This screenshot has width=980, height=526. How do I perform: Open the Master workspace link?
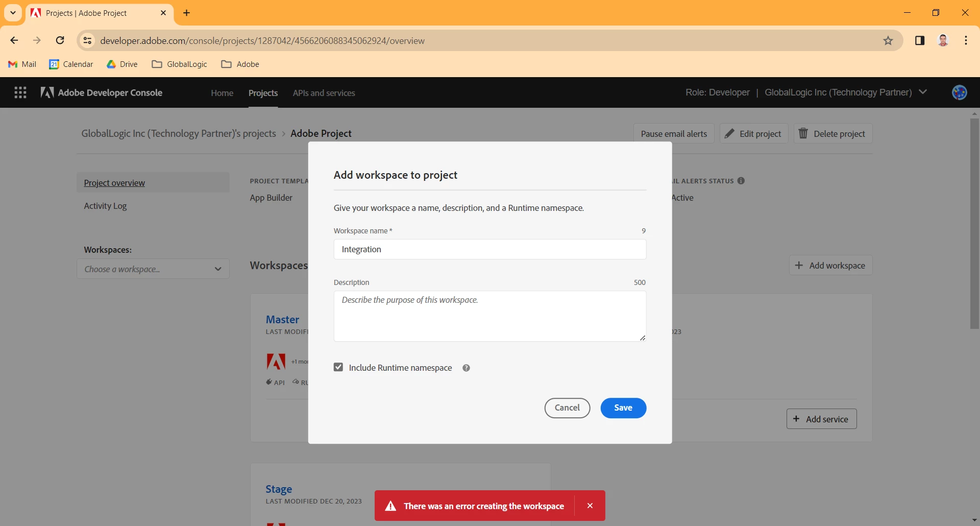282,320
